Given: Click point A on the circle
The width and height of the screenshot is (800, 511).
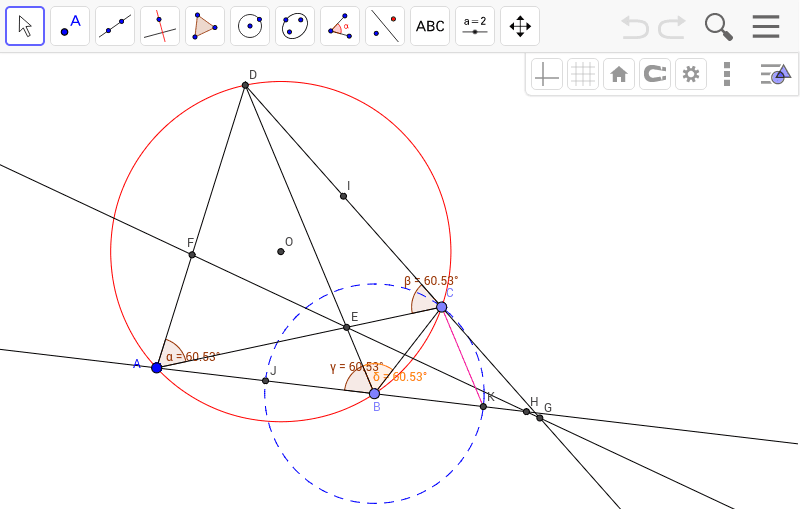Looking at the screenshot, I should tap(157, 368).
